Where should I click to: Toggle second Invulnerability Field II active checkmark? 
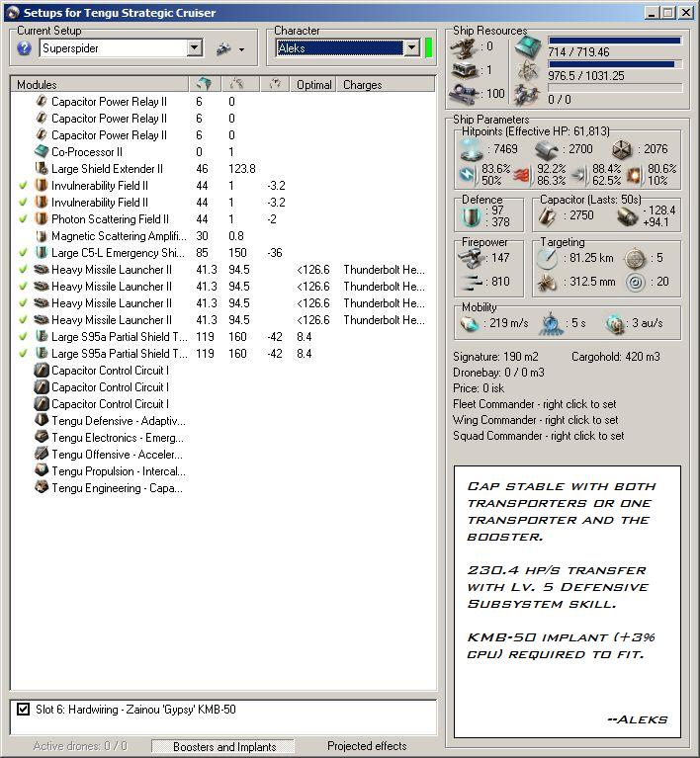coord(23,203)
